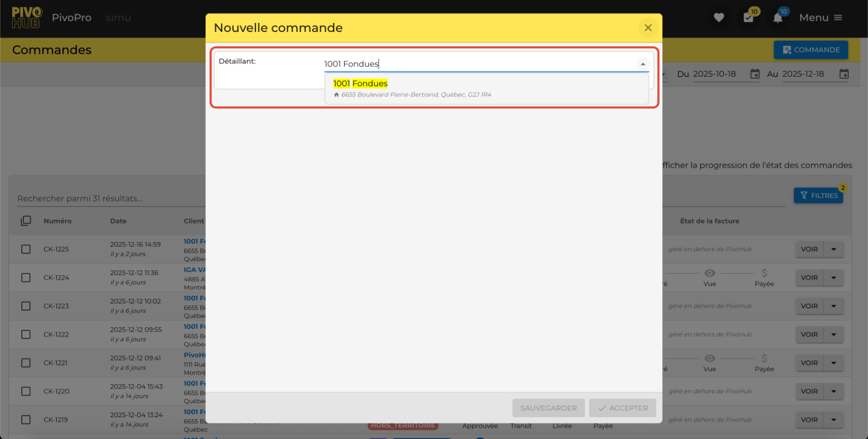Close the Nouvelle commande dialog
Viewport: 868px width, 439px height.
pos(648,28)
